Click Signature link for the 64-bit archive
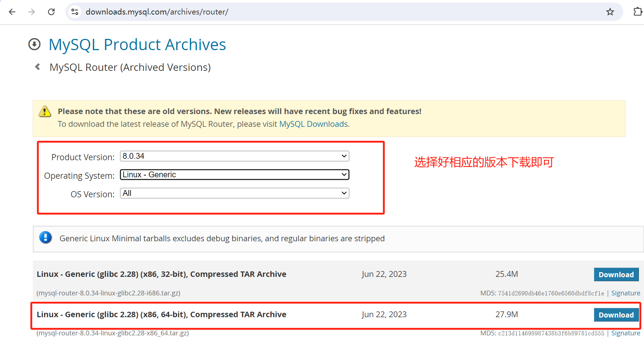Viewport: 644px width, 339px height. [x=625, y=333]
